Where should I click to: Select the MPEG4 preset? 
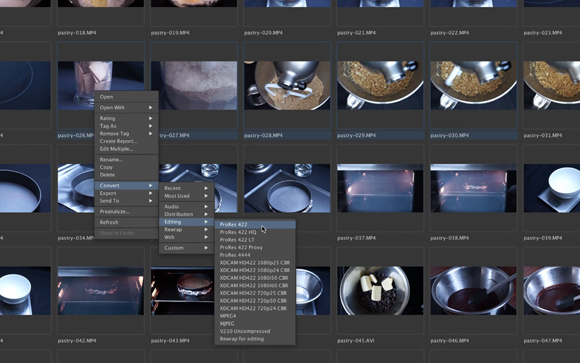click(255, 316)
